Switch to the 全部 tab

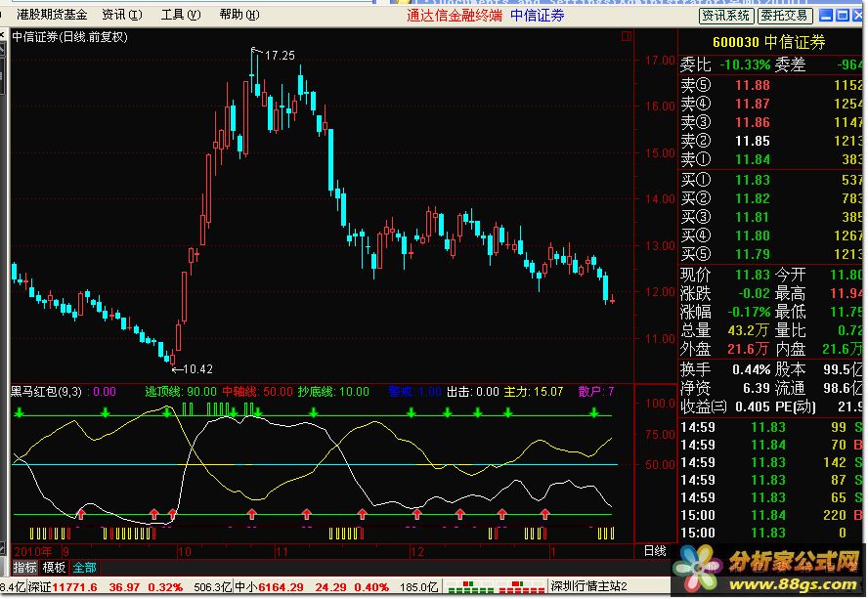pos(84,568)
